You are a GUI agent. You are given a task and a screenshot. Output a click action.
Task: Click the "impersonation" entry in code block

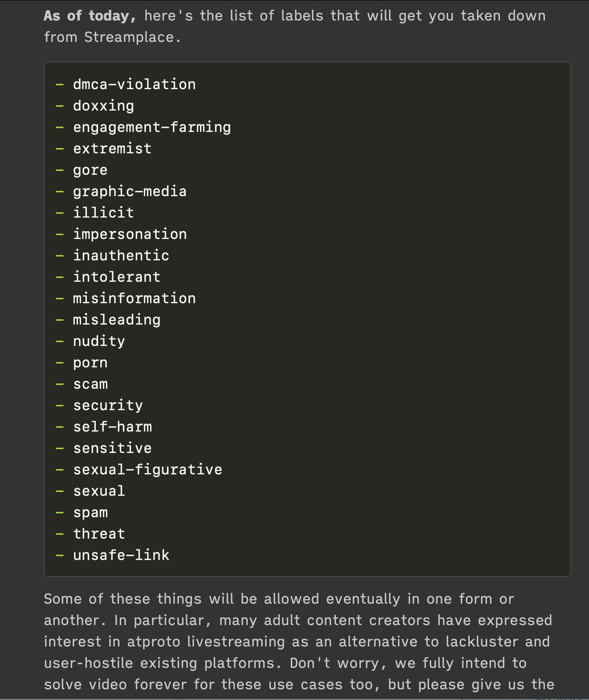point(130,234)
